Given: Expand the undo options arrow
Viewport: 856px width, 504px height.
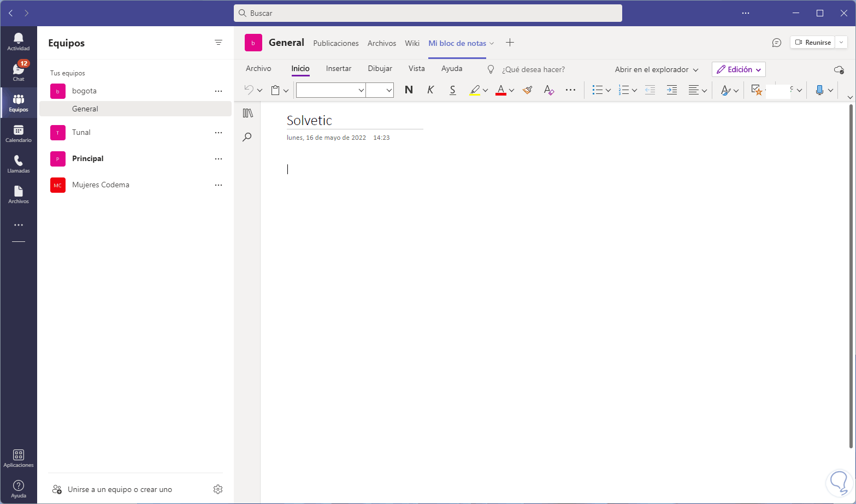Looking at the screenshot, I should click(x=260, y=91).
